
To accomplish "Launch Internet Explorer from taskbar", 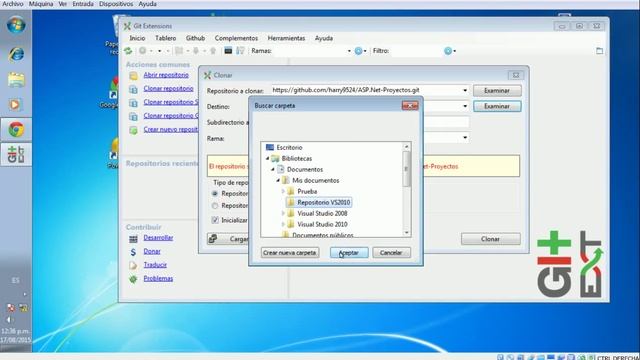I will (16, 53).
